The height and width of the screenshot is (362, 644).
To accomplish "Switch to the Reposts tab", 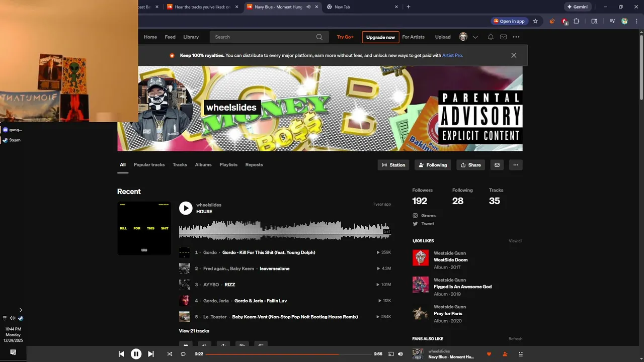I will [x=254, y=165].
